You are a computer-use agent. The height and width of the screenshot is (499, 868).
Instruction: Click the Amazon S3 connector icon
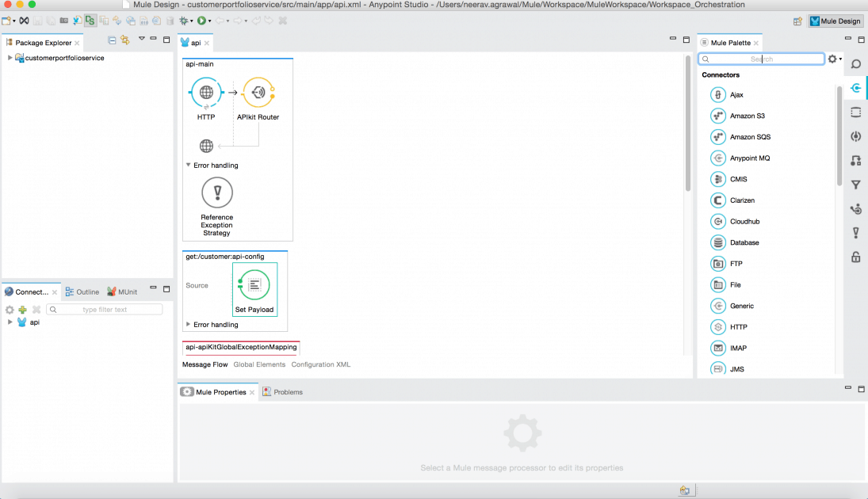[x=718, y=115]
